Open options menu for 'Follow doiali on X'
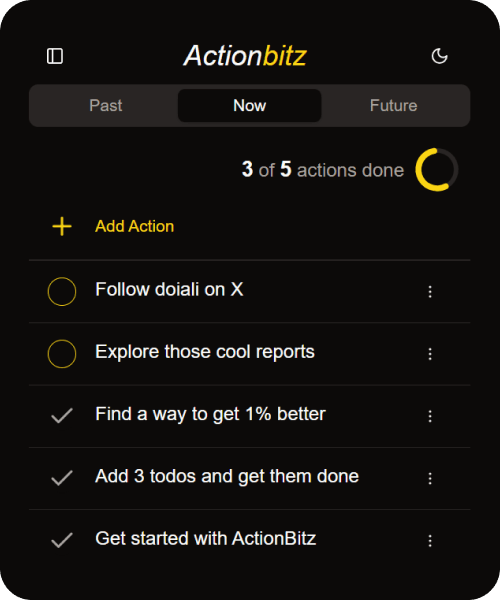Viewport: 500px width, 600px height. click(x=430, y=292)
